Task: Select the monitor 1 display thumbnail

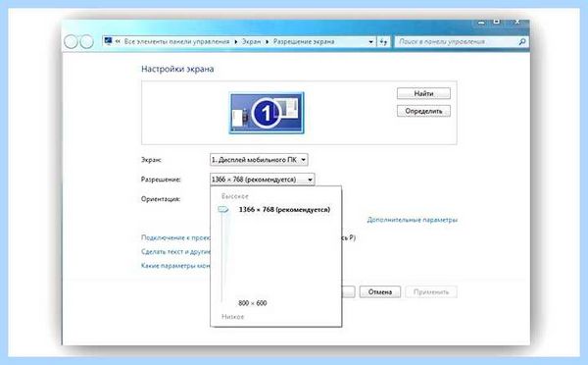Action: pyautogui.click(x=267, y=113)
